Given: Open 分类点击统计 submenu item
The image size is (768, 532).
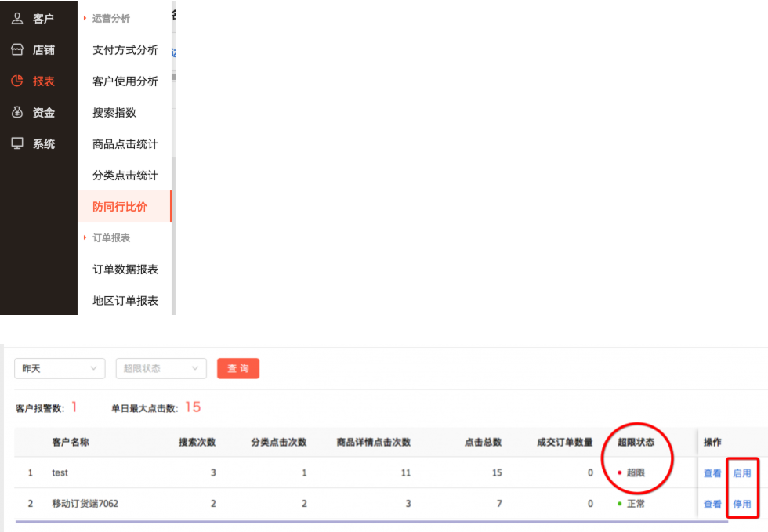Looking at the screenshot, I should tap(125, 176).
